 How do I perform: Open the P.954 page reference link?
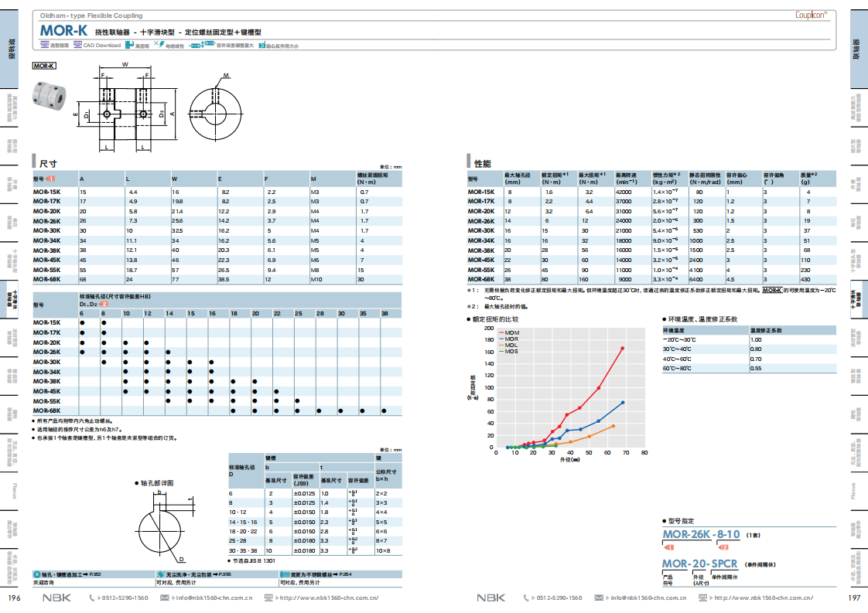point(344,575)
